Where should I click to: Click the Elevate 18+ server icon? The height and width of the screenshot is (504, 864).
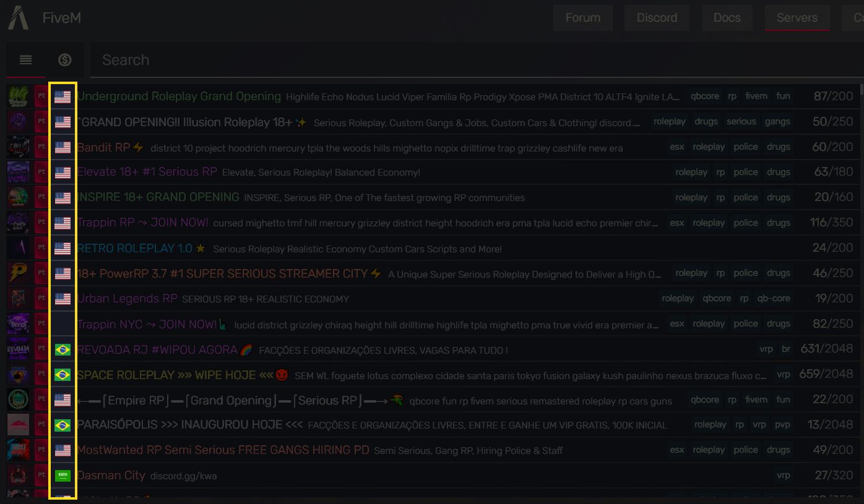pos(18,173)
